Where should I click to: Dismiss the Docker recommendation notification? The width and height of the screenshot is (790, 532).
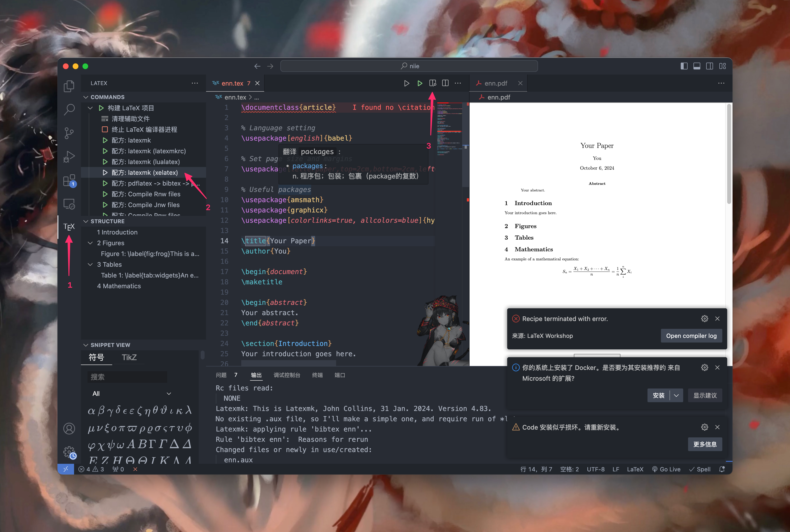[x=717, y=367]
